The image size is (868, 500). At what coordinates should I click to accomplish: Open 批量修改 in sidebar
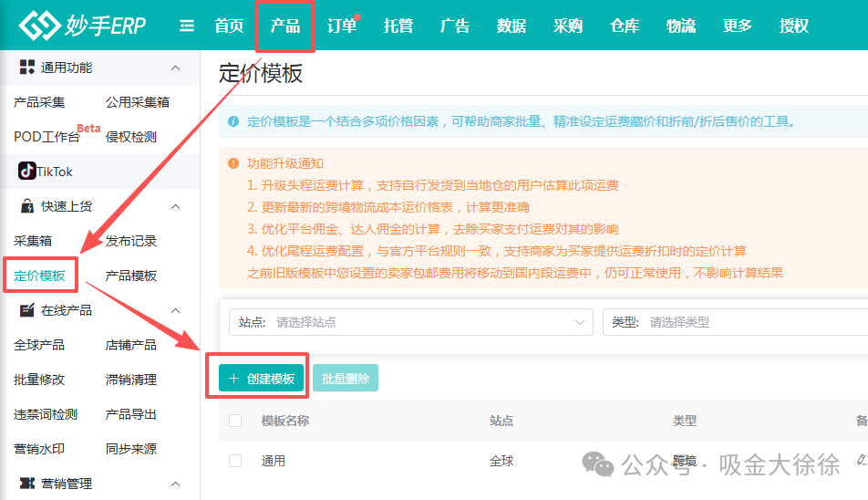pos(39,380)
